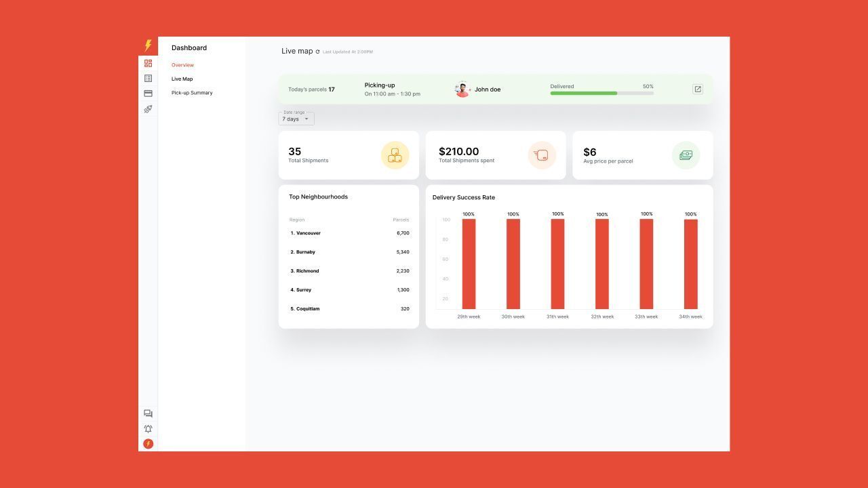Click the green cash icon on Avg price
The image size is (868, 488).
[x=686, y=155]
